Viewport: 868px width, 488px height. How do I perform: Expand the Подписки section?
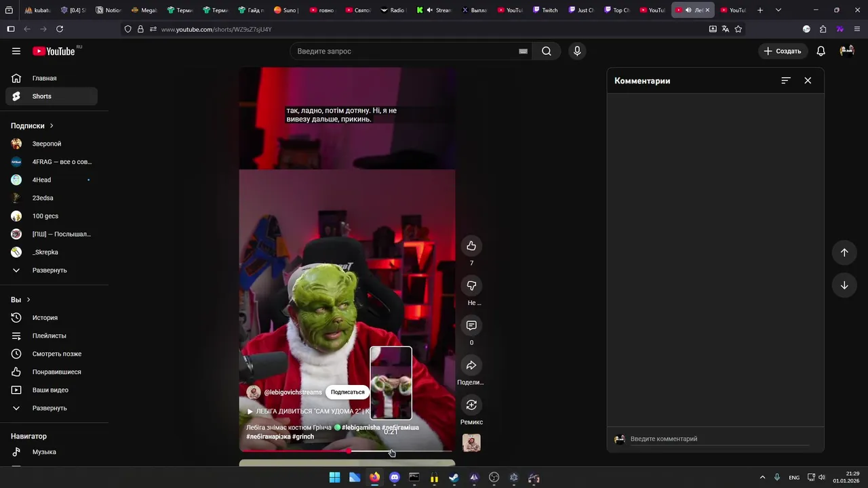(32, 125)
